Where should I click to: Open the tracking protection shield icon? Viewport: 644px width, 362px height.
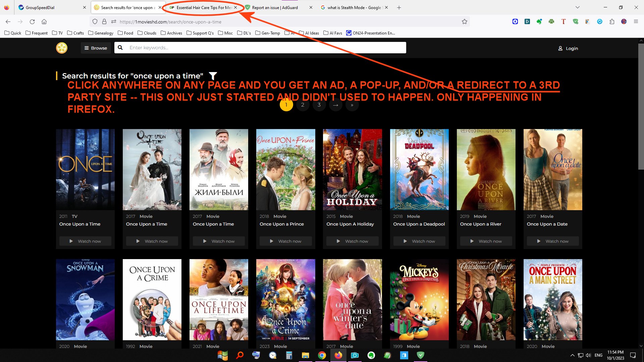point(95,22)
